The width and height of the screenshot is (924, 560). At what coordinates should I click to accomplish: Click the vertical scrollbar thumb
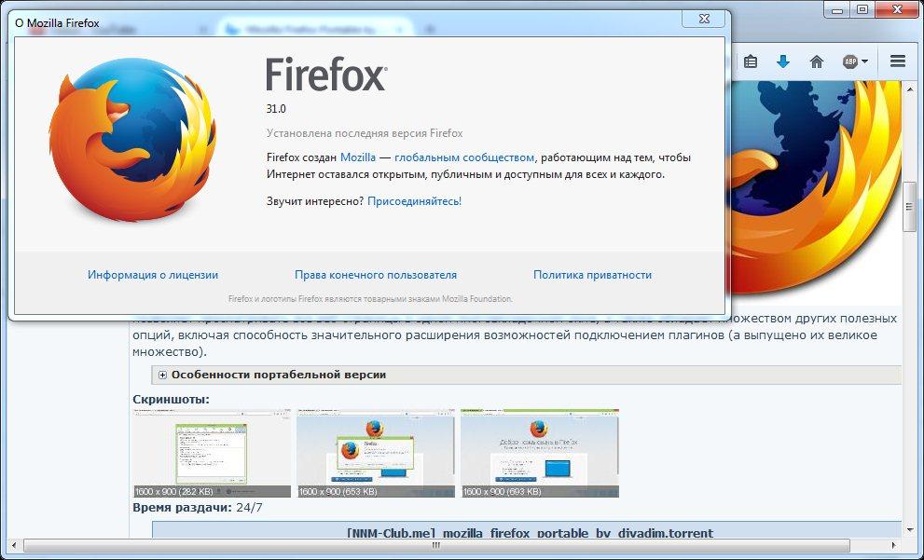(x=909, y=207)
